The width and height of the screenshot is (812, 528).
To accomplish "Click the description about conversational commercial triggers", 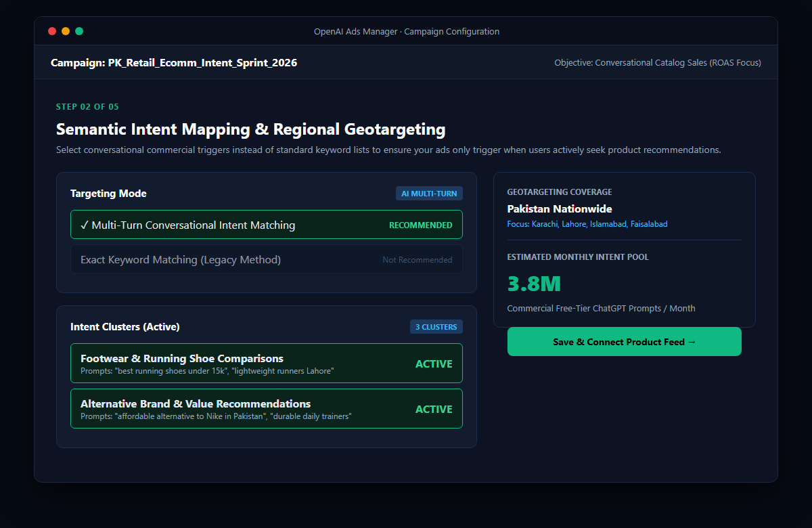I will point(388,150).
